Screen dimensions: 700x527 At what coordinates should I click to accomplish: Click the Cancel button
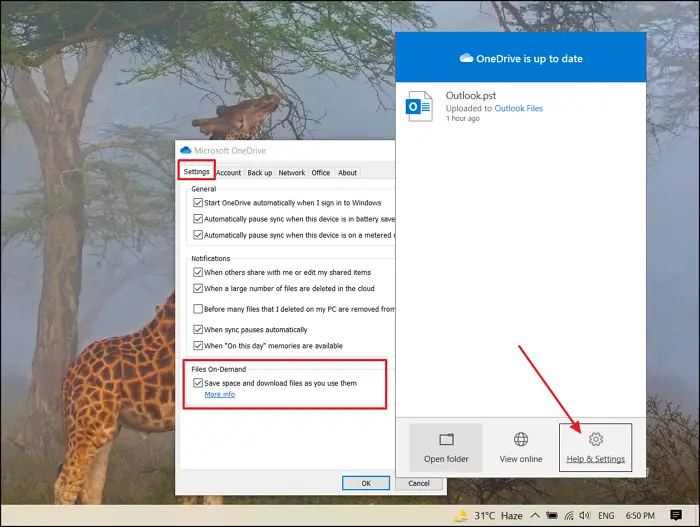coord(419,483)
